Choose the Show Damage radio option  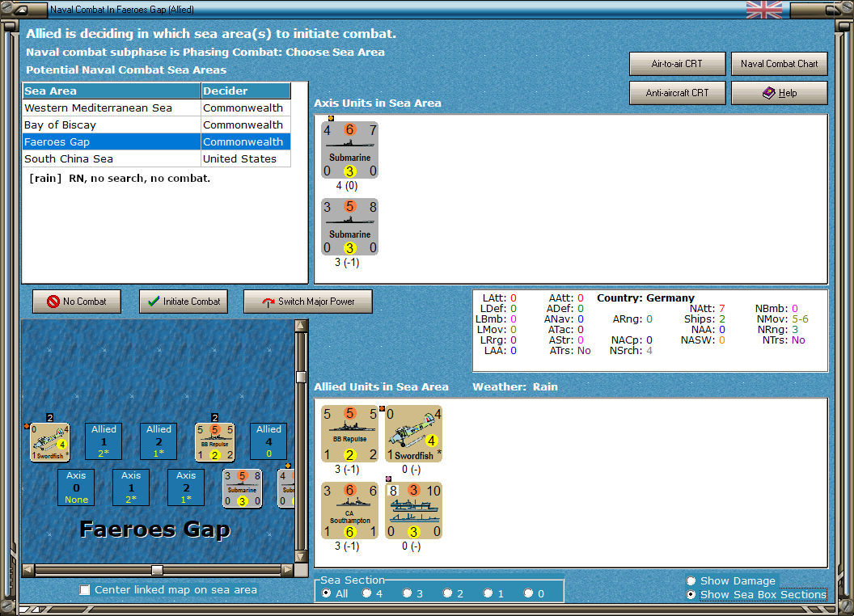pyautogui.click(x=691, y=580)
